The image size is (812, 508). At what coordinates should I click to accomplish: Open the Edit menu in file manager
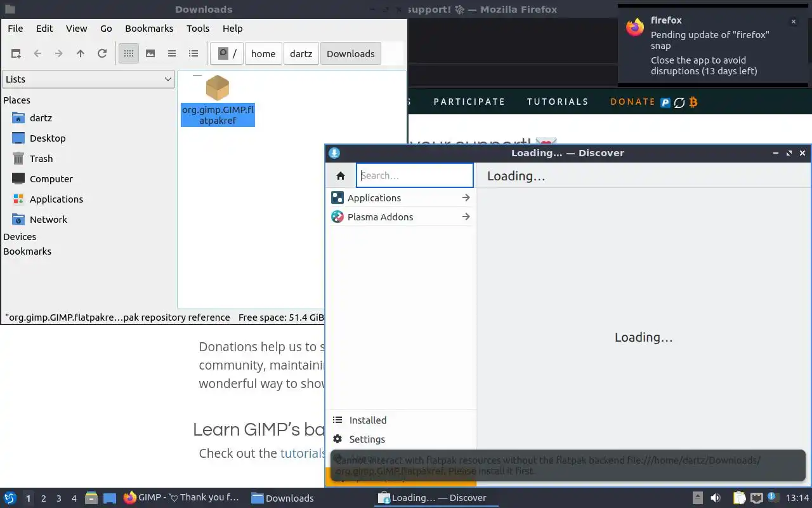[x=44, y=29]
